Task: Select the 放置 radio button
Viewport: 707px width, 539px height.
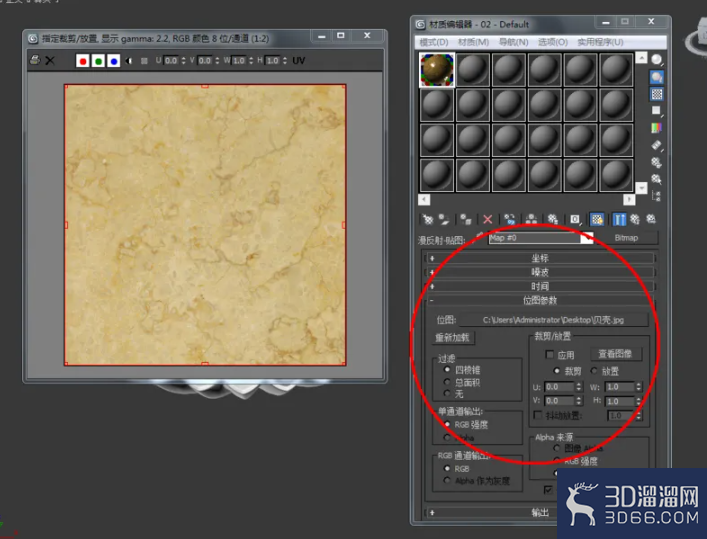Action: click(x=594, y=371)
